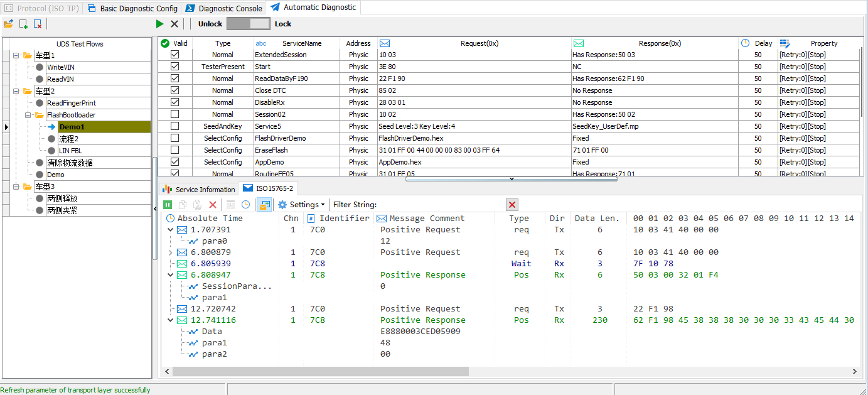This screenshot has width=868, height=395.
Task: Start the diagnostic flow with green play
Action: (159, 24)
